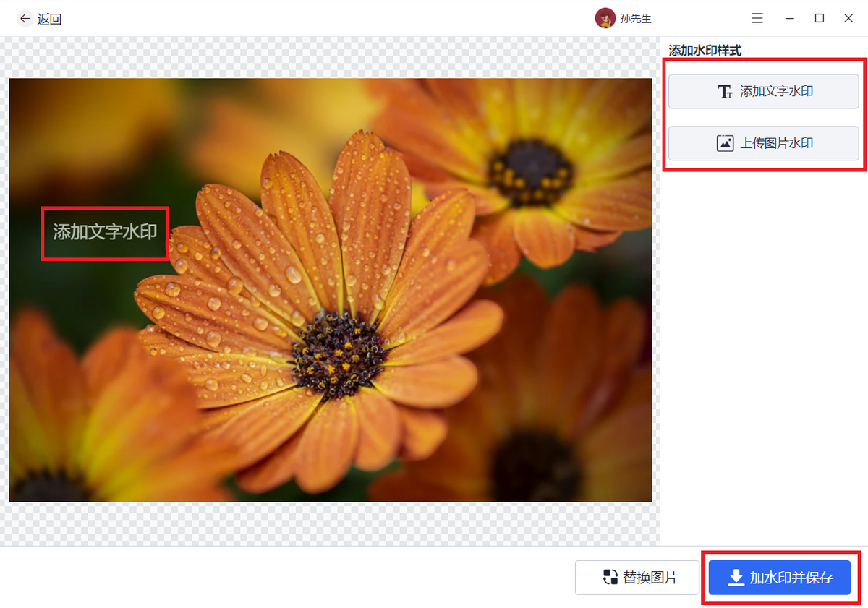This screenshot has width=868, height=608.
Task: Close the watermark application window
Action: 848,19
